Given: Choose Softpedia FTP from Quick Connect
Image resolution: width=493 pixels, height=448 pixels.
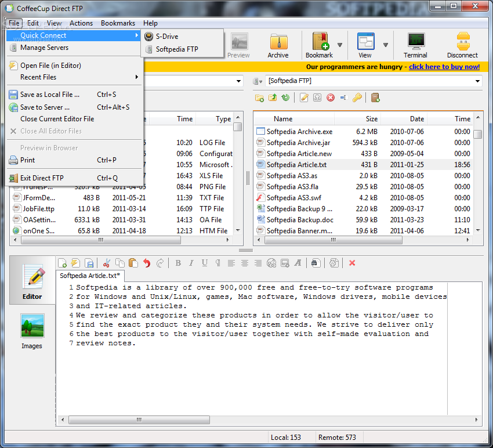Looking at the screenshot, I should [x=182, y=49].
